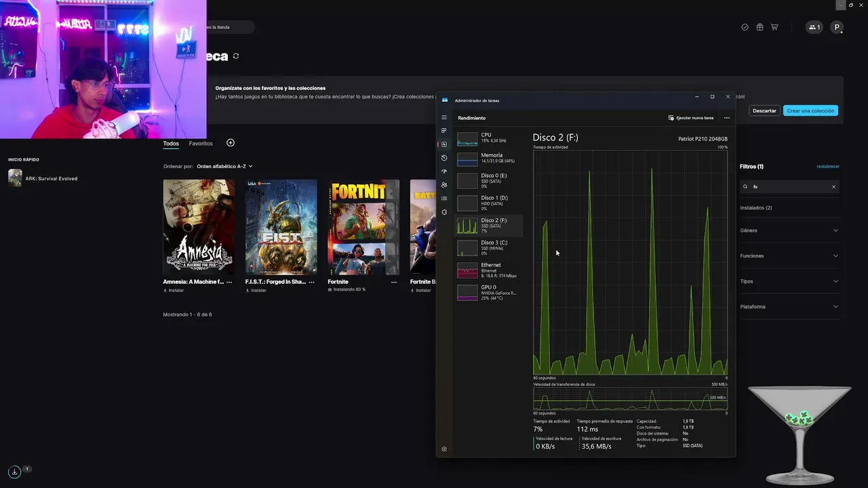The height and width of the screenshot is (488, 868).
Task: Open the F.I.S.T. three-dots options menu
Action: pos(312,282)
